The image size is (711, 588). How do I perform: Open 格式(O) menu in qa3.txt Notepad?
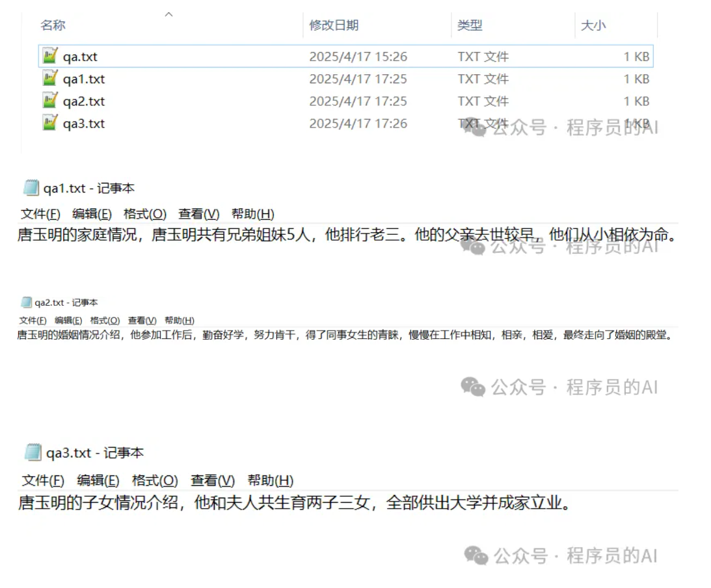pos(155,481)
